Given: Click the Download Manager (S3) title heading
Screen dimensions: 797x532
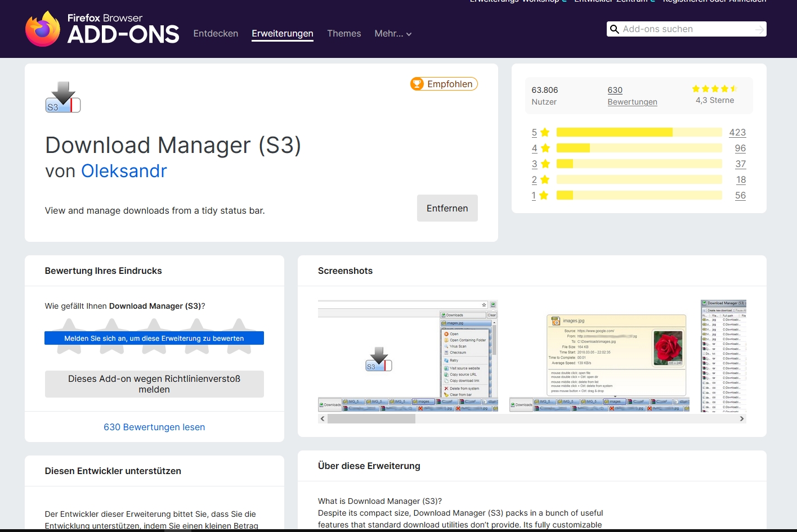Looking at the screenshot, I should [x=173, y=145].
